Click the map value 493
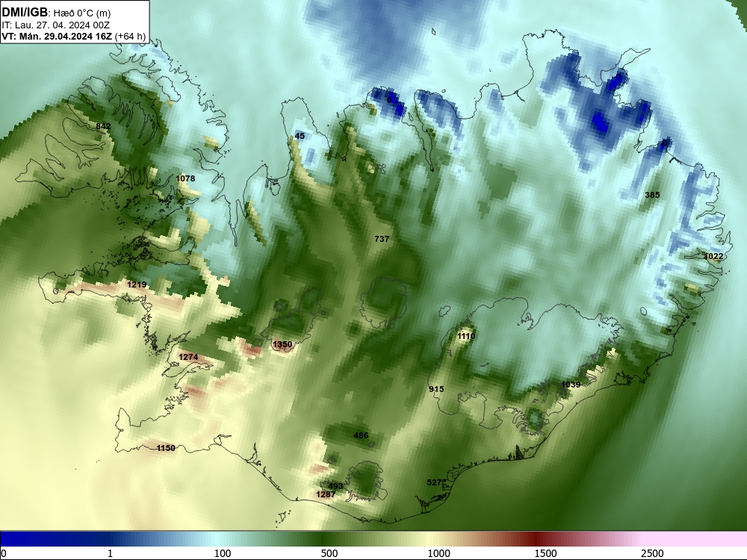The height and width of the screenshot is (560, 747). (x=335, y=486)
